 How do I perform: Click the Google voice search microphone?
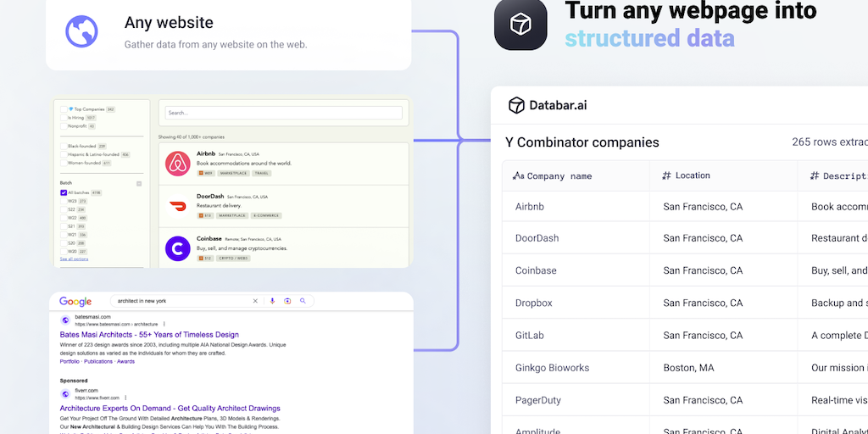coord(272,301)
